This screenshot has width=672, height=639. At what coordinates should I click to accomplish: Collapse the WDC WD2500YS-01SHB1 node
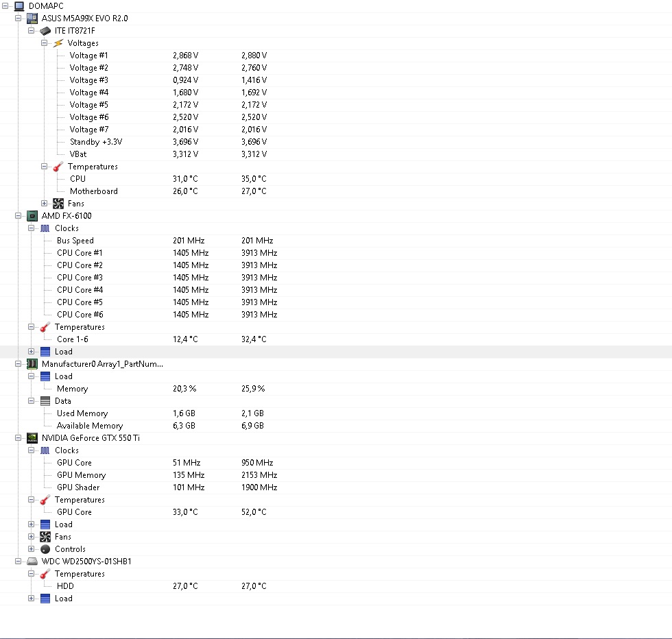(x=18, y=562)
